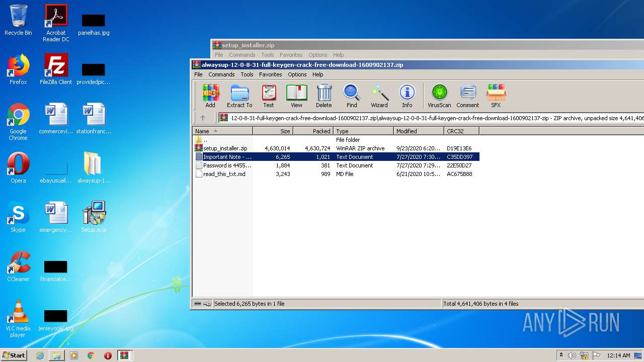This screenshot has height=362, width=644.
Task: Start VirusScan on the archive
Action: point(439,96)
